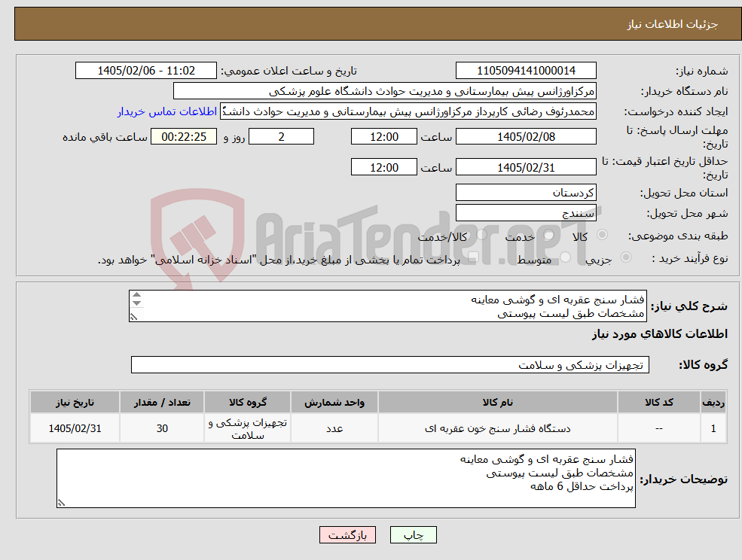
Task: Select the جزیی purchase type radio
Action: pos(625,257)
